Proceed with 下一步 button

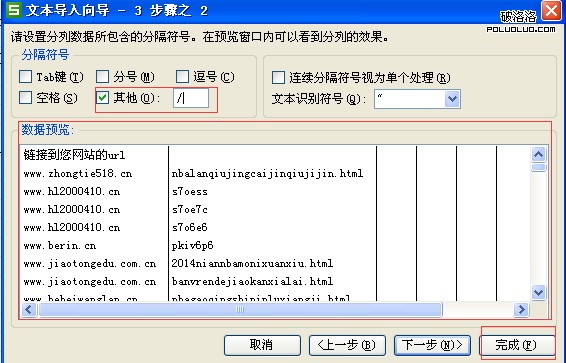432,345
